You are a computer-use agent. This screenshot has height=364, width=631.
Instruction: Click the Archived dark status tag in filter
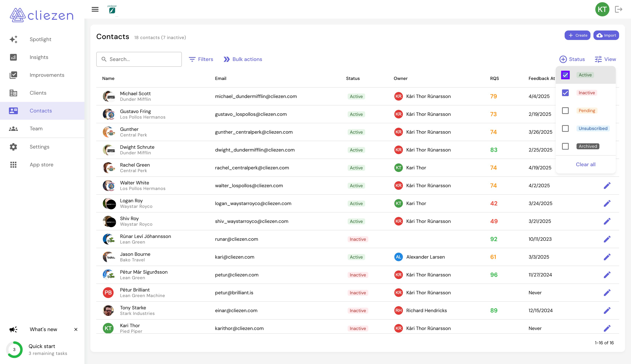[588, 146]
